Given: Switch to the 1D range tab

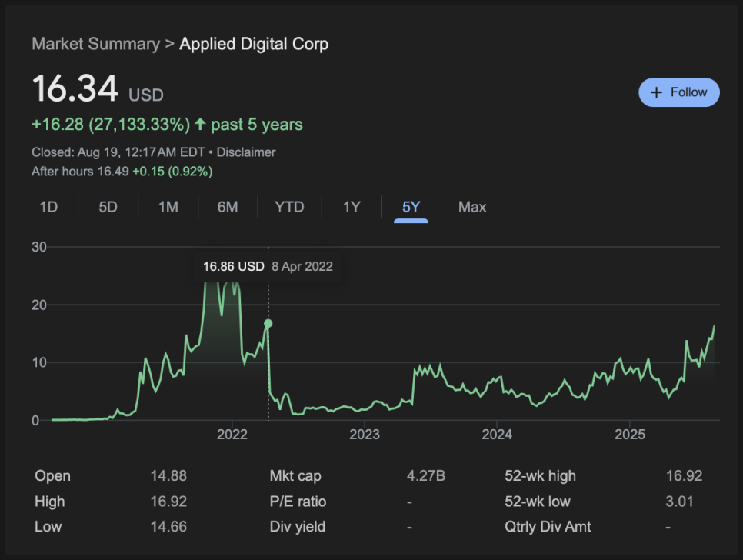Looking at the screenshot, I should click(x=48, y=207).
